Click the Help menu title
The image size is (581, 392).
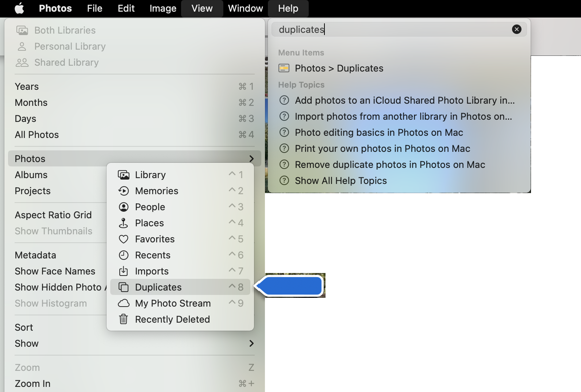pyautogui.click(x=288, y=8)
